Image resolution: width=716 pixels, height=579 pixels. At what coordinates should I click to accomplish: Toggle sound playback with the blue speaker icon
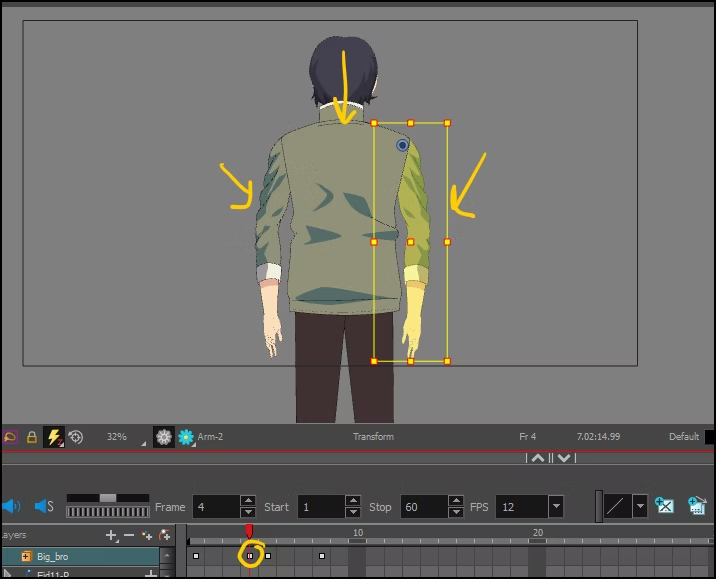11,506
